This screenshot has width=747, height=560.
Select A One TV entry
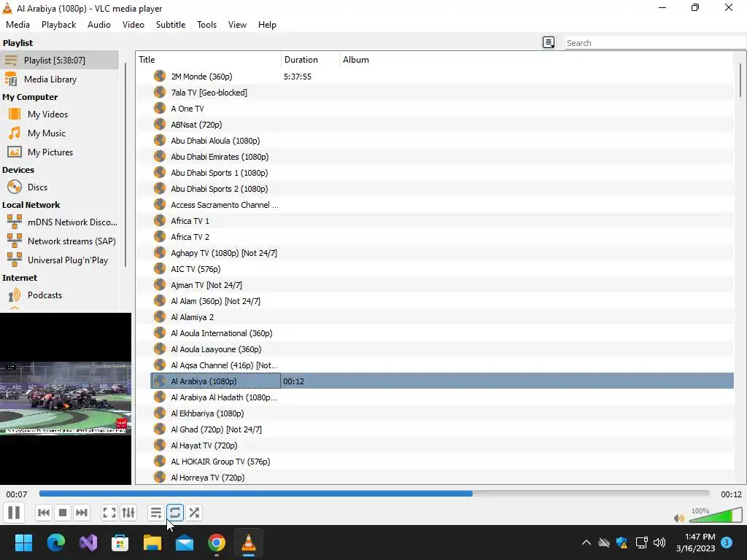[442, 109]
